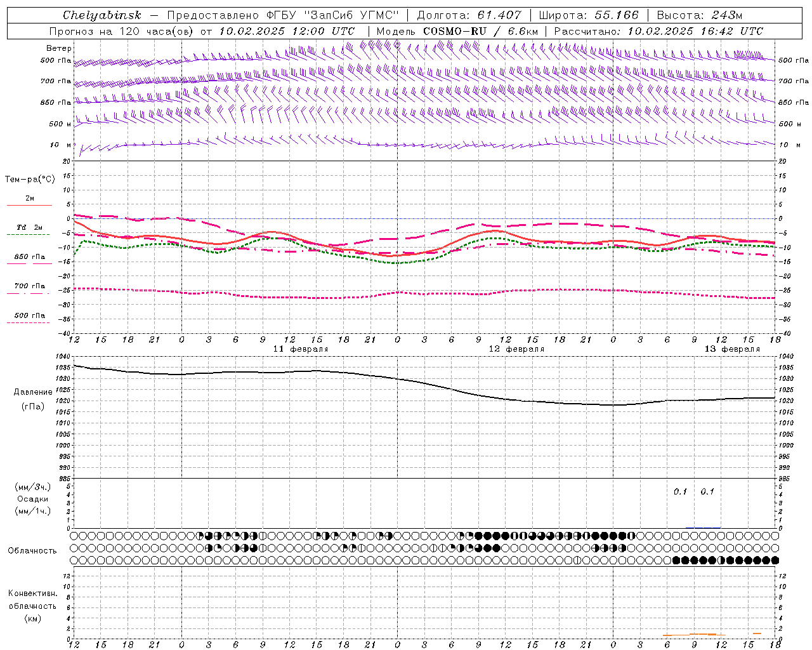This screenshot has height=650, width=812.
Task: Click the 'Облачность' cloud cover label
Action: point(32,551)
